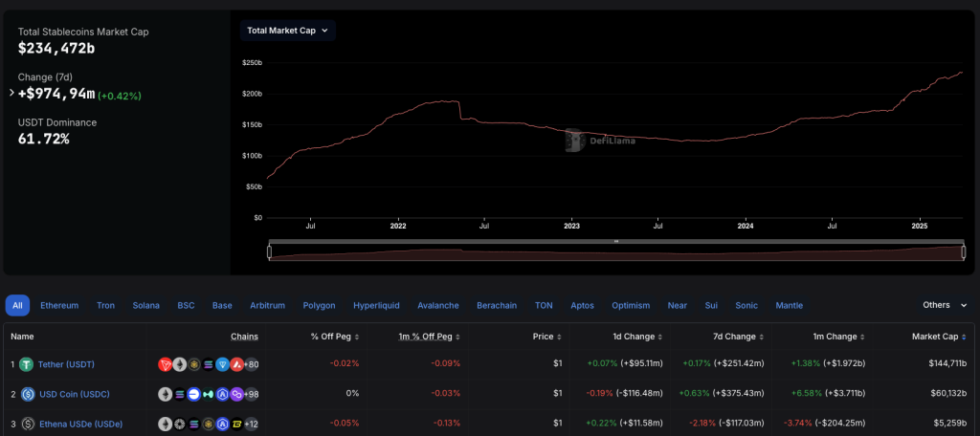The height and width of the screenshot is (436, 980).
Task: Click the Arbitrum chain icon in USDC row
Action: 222,394
